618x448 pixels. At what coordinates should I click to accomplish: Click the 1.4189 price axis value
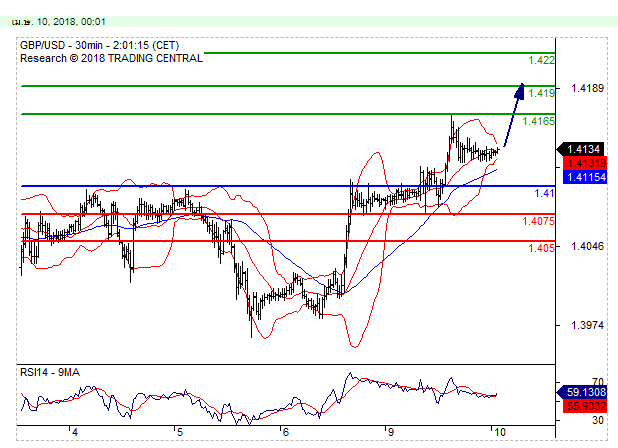(x=587, y=88)
